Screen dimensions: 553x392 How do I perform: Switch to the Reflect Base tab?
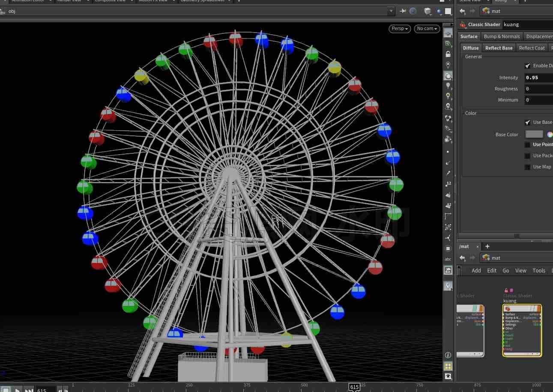click(499, 48)
